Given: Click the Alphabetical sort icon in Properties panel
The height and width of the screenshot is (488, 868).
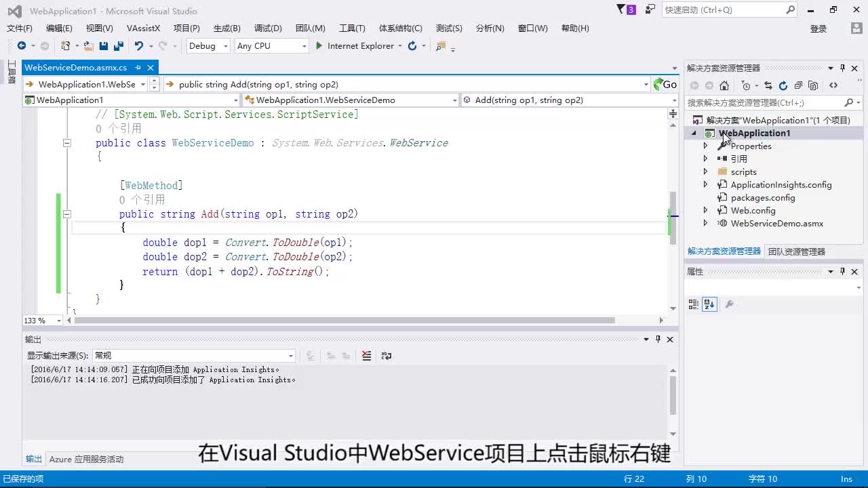Looking at the screenshot, I should [x=709, y=304].
